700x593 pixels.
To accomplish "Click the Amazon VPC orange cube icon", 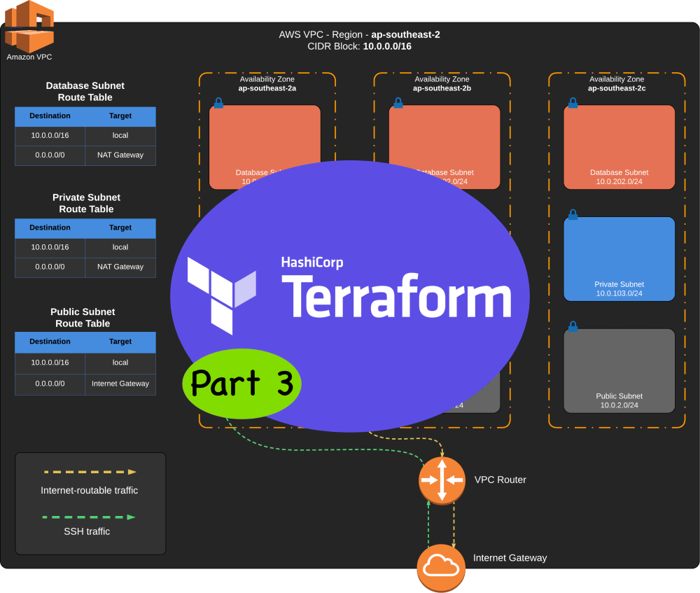I will (29, 27).
